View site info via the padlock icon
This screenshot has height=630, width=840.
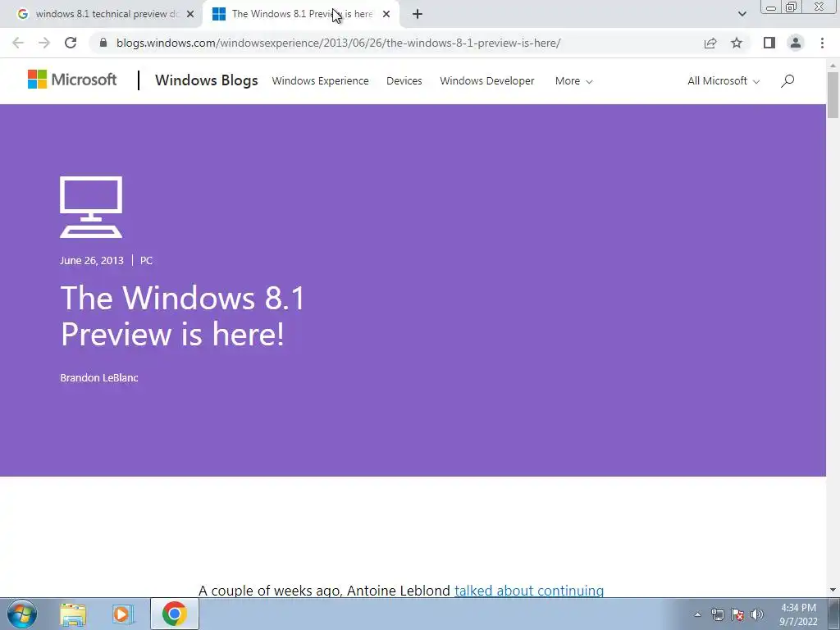tap(104, 43)
